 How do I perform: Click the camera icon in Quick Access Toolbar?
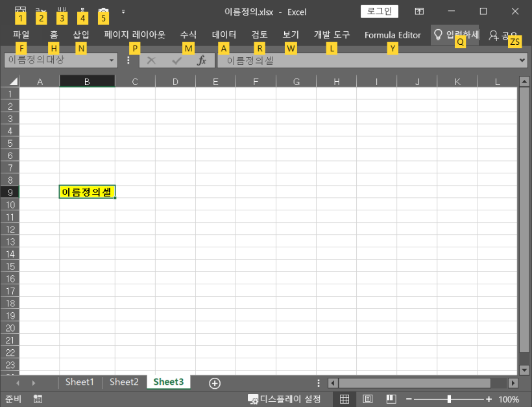(103, 12)
